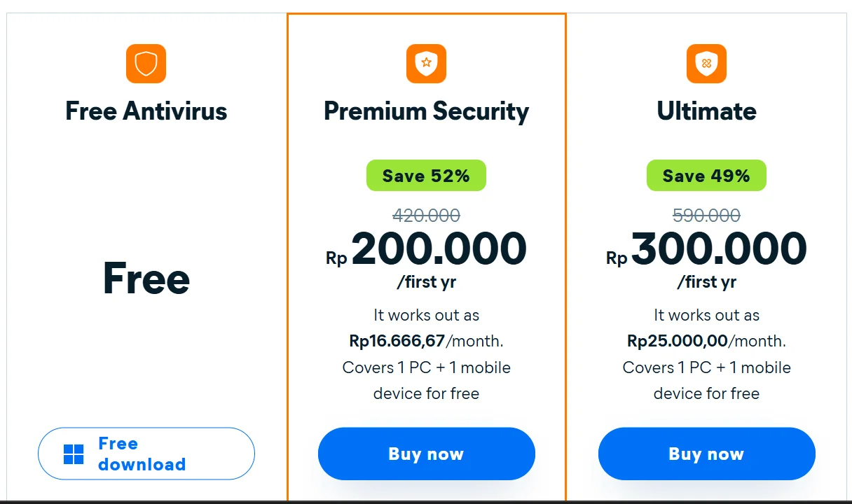
Task: Click the Ultimate plan shield icon
Action: pos(706,64)
